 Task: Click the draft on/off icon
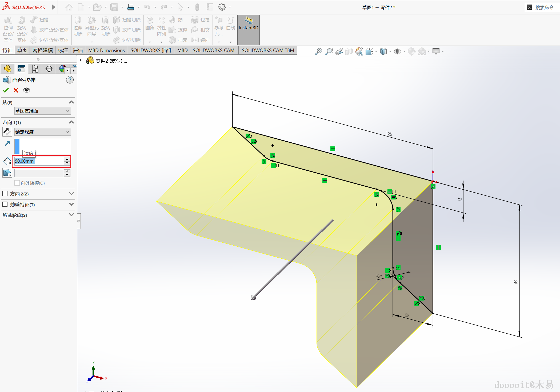click(x=7, y=173)
